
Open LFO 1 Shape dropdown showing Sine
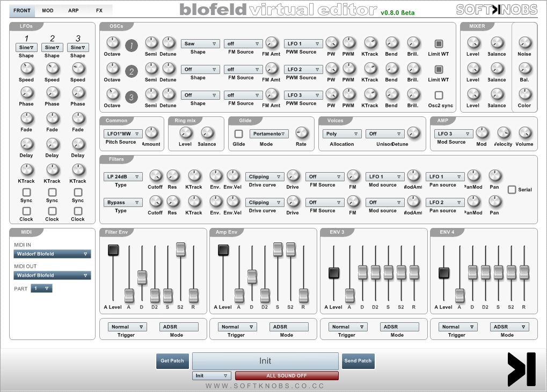pos(26,48)
